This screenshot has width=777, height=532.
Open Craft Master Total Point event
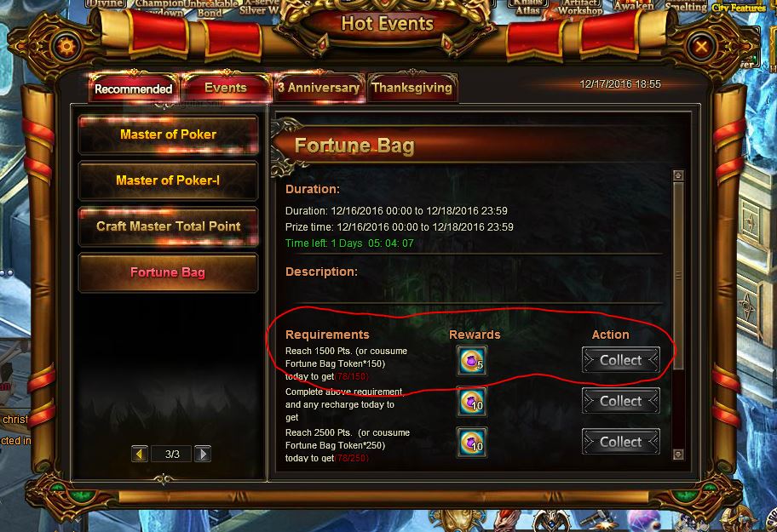[168, 226]
